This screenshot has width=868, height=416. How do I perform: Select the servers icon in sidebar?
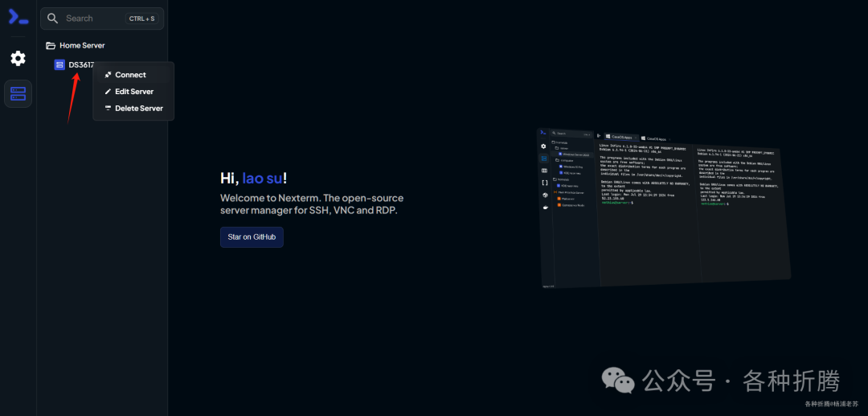pos(18,93)
